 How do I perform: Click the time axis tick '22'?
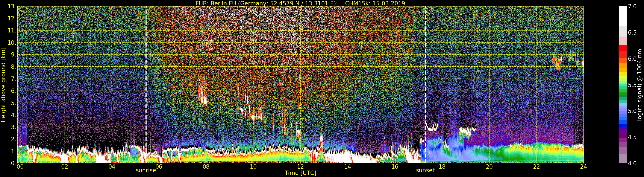coord(536,166)
